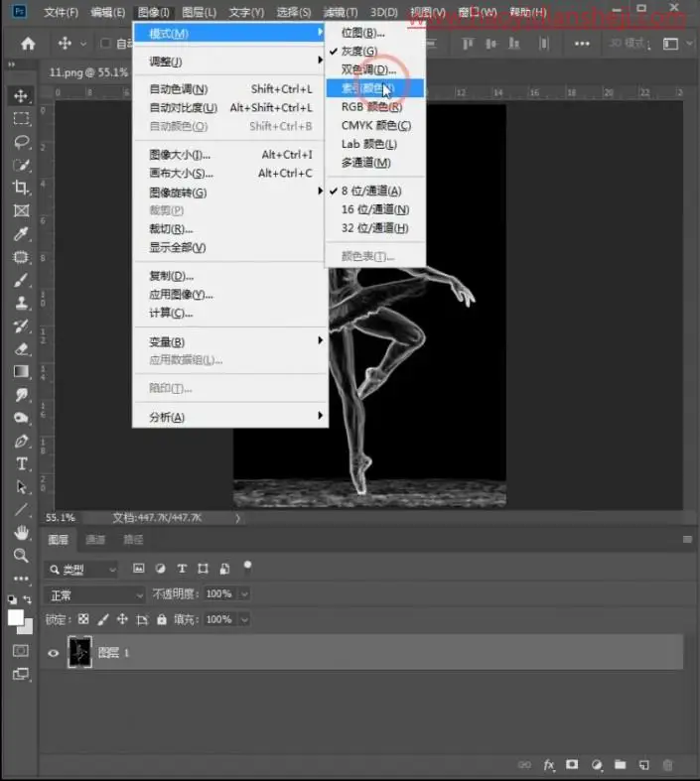Select the Spot Healing Brush tool

coord(21,257)
